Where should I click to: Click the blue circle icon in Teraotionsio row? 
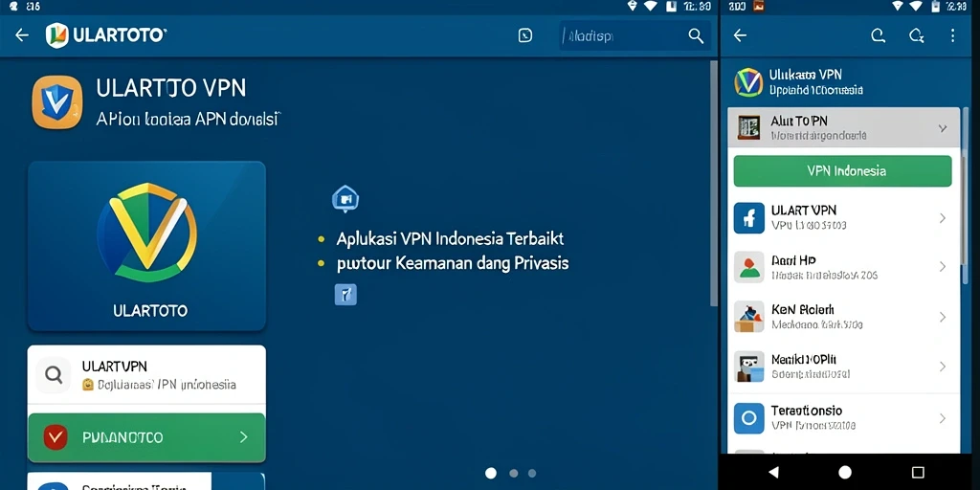748,418
